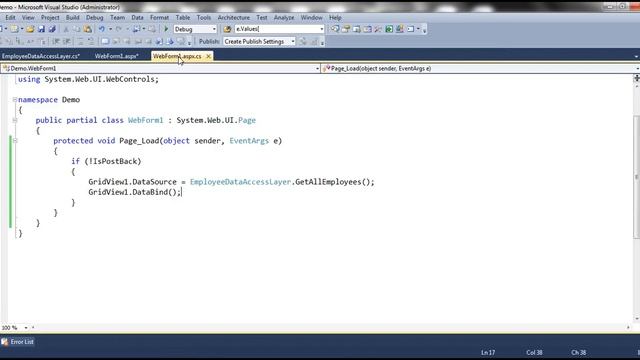The width and height of the screenshot is (640, 360).
Task: Start debugging with the green play icon
Action: [166, 29]
